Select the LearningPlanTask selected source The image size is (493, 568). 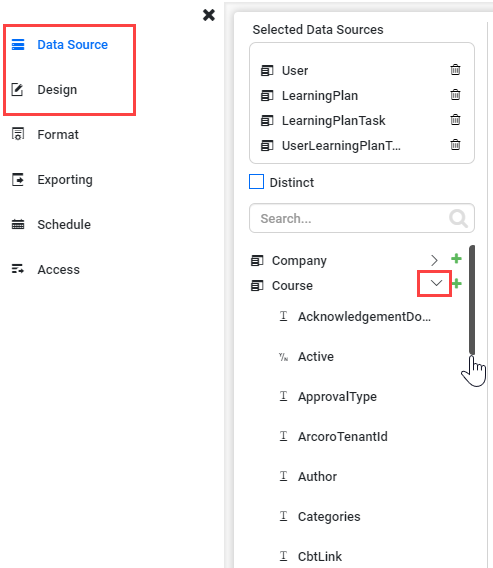tap(334, 121)
